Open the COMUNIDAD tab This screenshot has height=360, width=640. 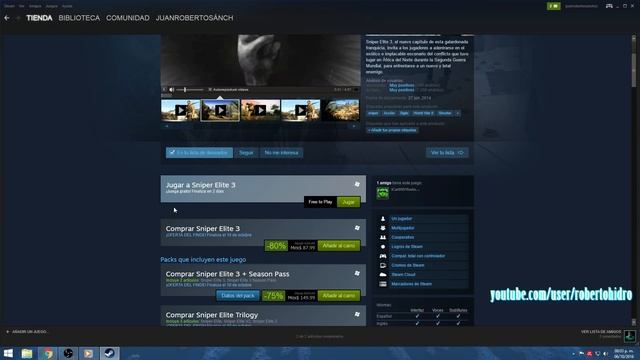coord(128,18)
